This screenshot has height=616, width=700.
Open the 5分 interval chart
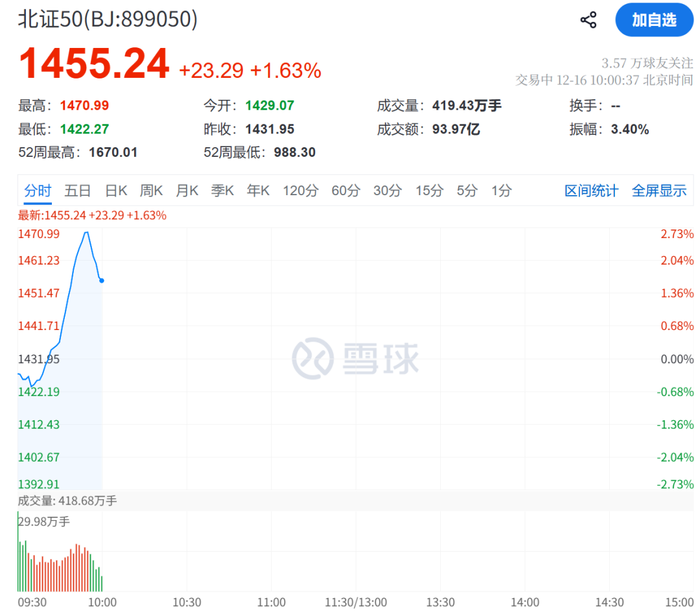[467, 191]
